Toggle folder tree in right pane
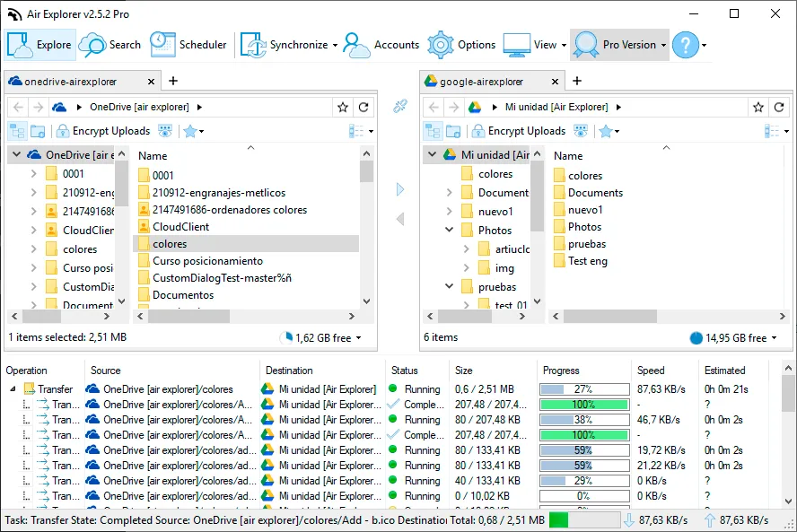The width and height of the screenshot is (797, 532). (434, 131)
